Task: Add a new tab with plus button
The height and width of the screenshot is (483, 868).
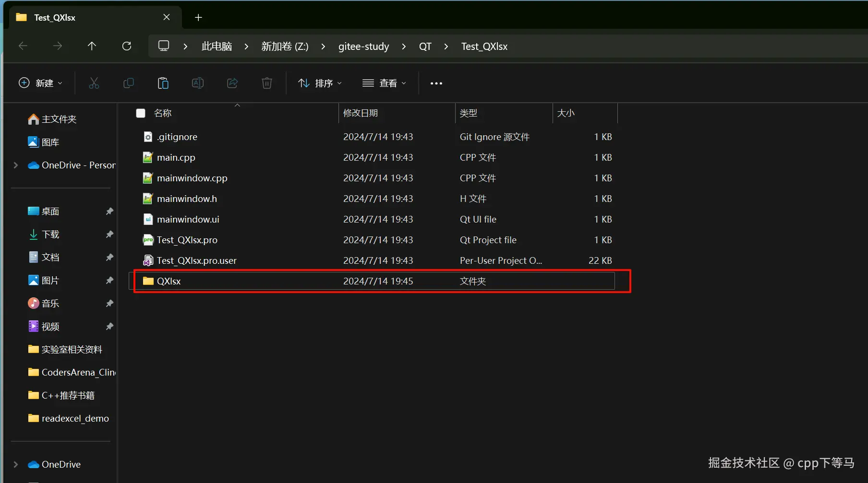Action: [198, 18]
